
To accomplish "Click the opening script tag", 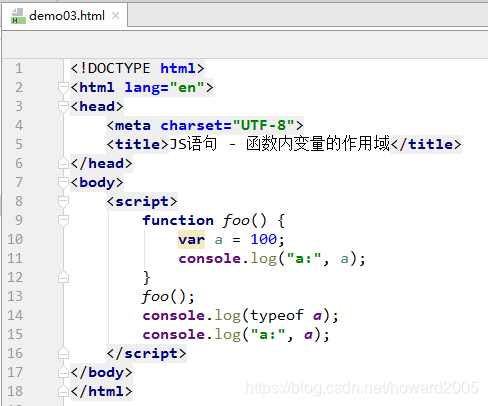I will pos(142,202).
